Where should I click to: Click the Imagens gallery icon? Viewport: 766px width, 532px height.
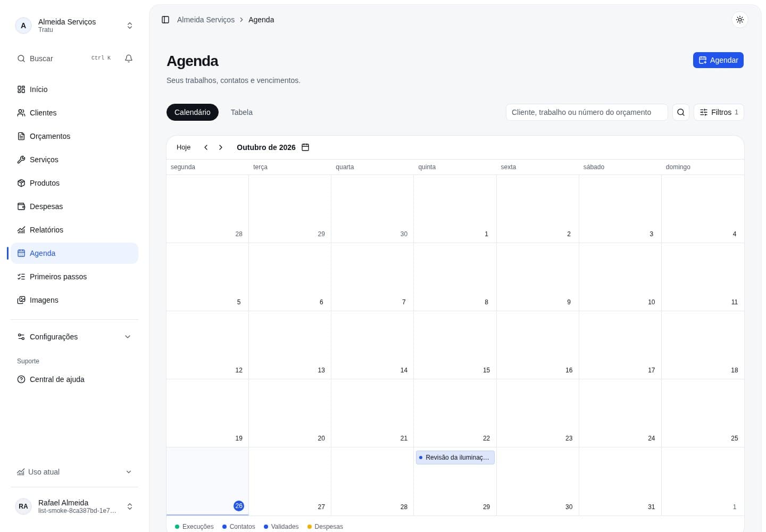point(21,300)
